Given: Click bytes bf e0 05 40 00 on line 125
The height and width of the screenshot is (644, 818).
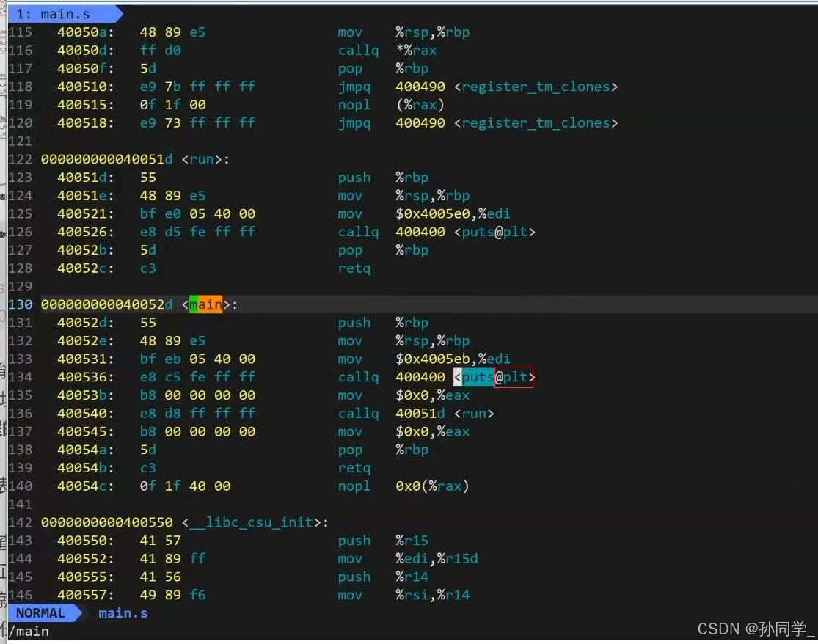Looking at the screenshot, I should coord(198,213).
